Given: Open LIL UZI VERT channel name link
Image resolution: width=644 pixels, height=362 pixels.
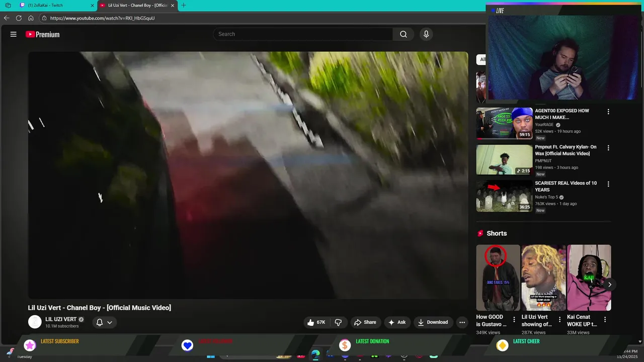Looking at the screenshot, I should click(61, 319).
